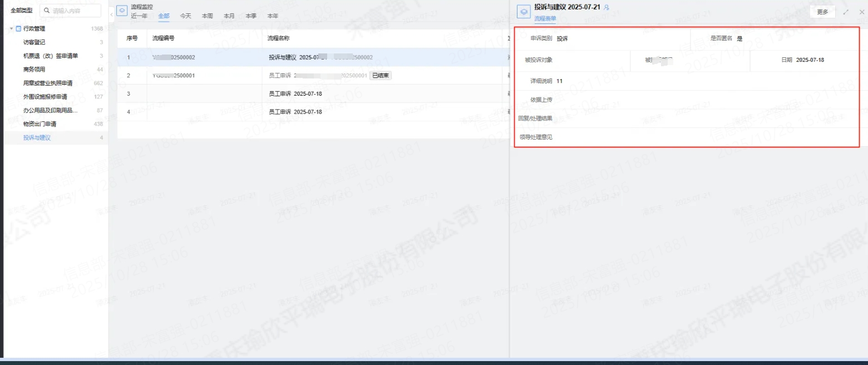Open the 流程表单 tab

coord(545,18)
